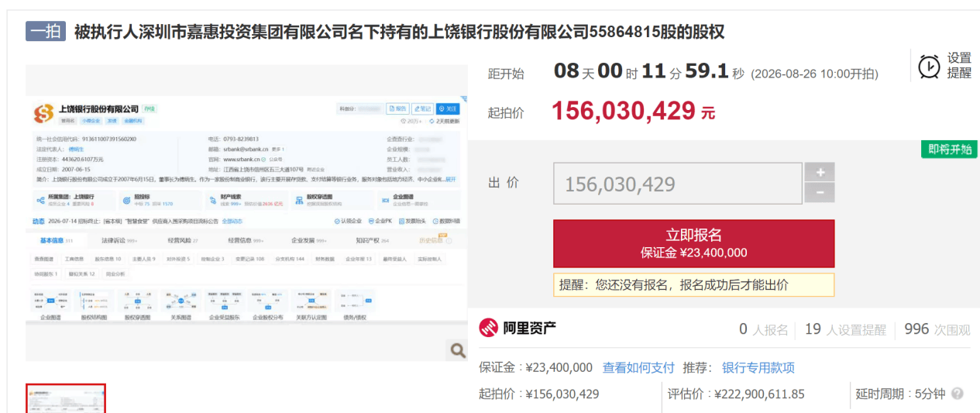Click the 19 人设置提醒 counter
Image resolution: width=980 pixels, height=413 pixels.
click(x=845, y=329)
